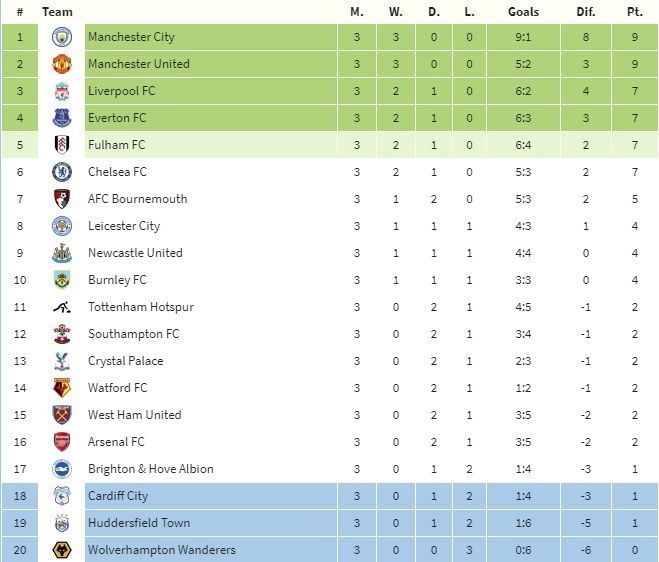
Task: Select the AFC Bournemouth team name
Action: pos(137,199)
